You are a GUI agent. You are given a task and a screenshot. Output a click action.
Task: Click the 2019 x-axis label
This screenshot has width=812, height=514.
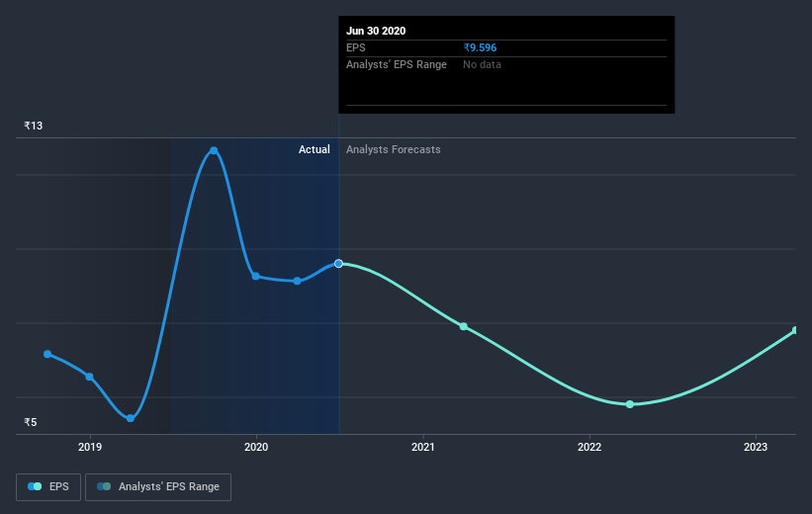tap(90, 447)
